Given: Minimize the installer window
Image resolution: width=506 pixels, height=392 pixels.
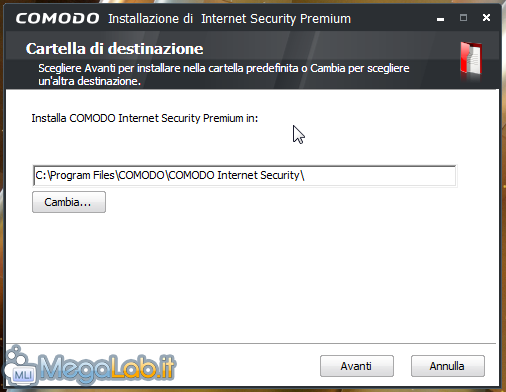Looking at the screenshot, I should click(440, 19).
